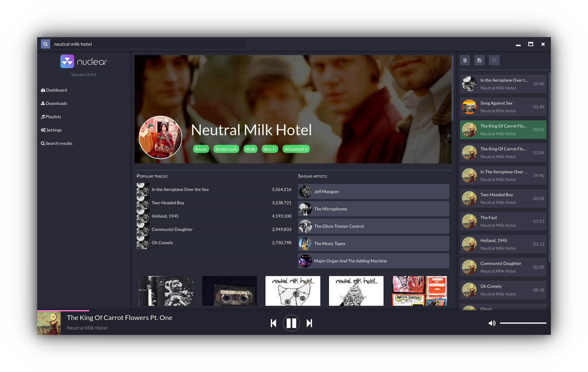
Task: Click the round Neutral Milk Hotel artist avatar
Action: coord(160,137)
